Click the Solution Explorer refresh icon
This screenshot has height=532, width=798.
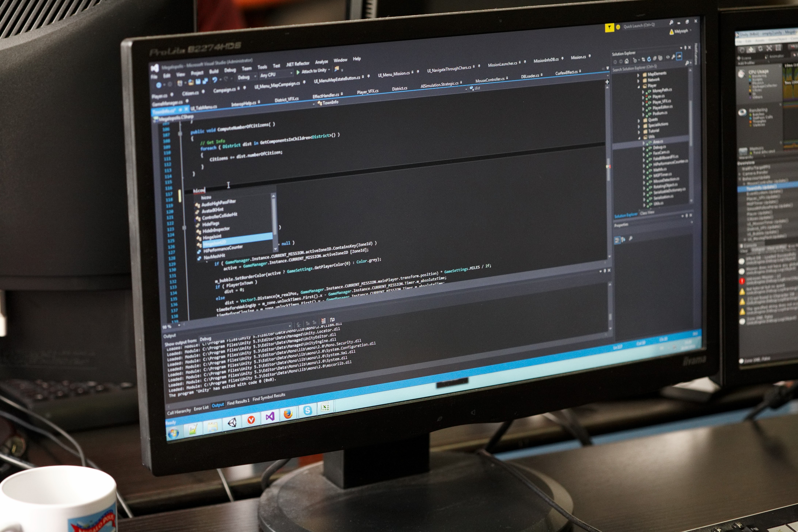pyautogui.click(x=649, y=59)
